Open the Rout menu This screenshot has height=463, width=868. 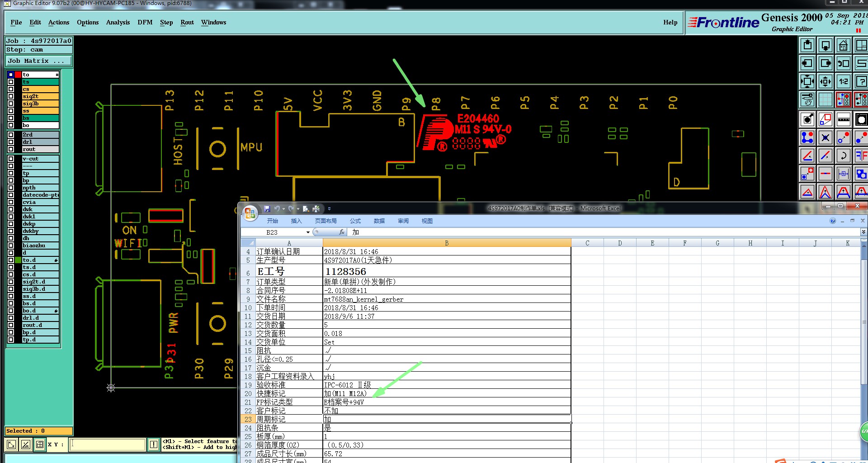click(x=187, y=22)
